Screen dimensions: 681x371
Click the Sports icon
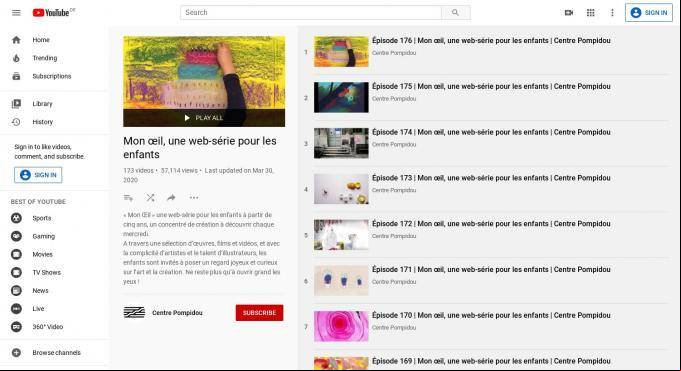pos(16,218)
